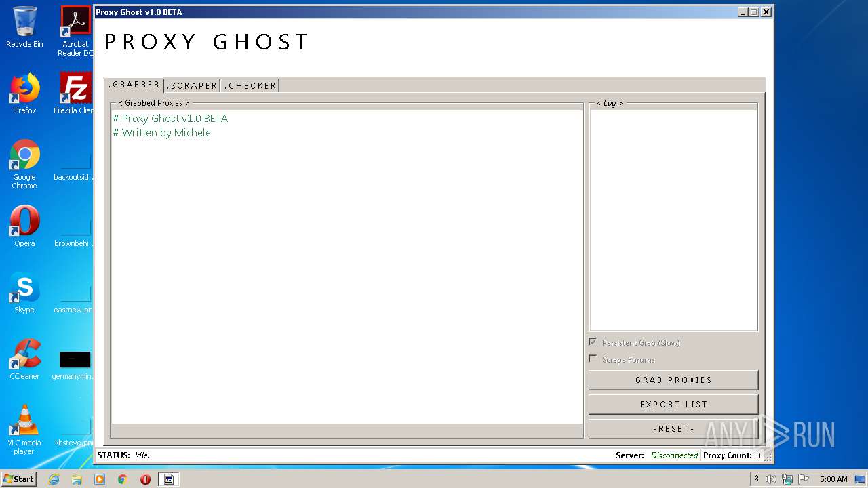Launch Skype from the desktop
This screenshot has width=868, height=488.
click(x=24, y=293)
